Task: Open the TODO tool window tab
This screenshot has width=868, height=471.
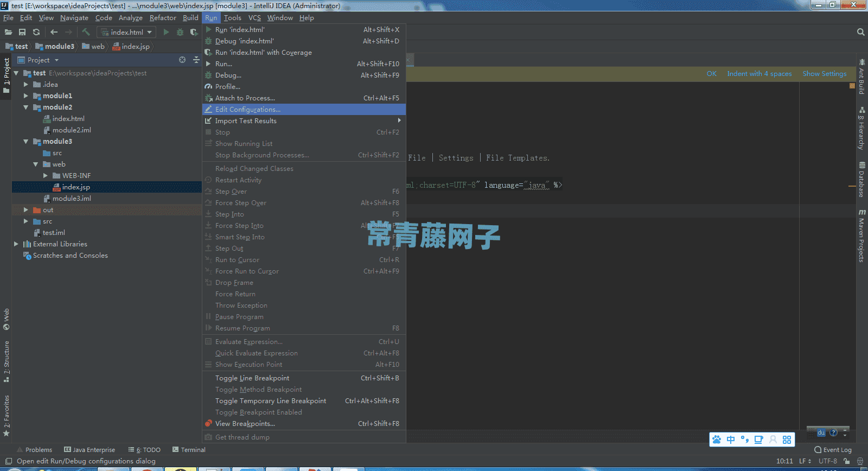Action: [144, 449]
